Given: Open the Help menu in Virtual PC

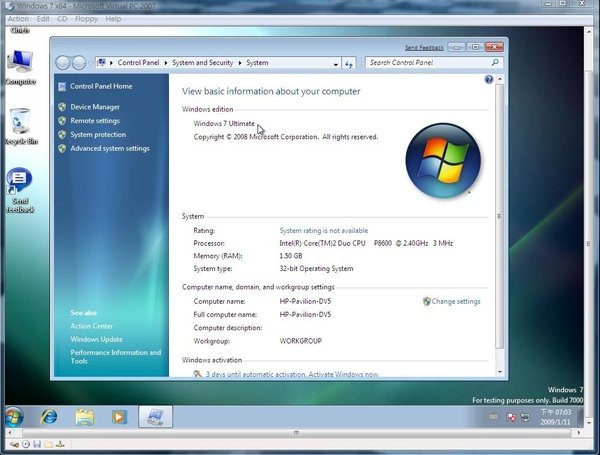Looking at the screenshot, I should [113, 19].
